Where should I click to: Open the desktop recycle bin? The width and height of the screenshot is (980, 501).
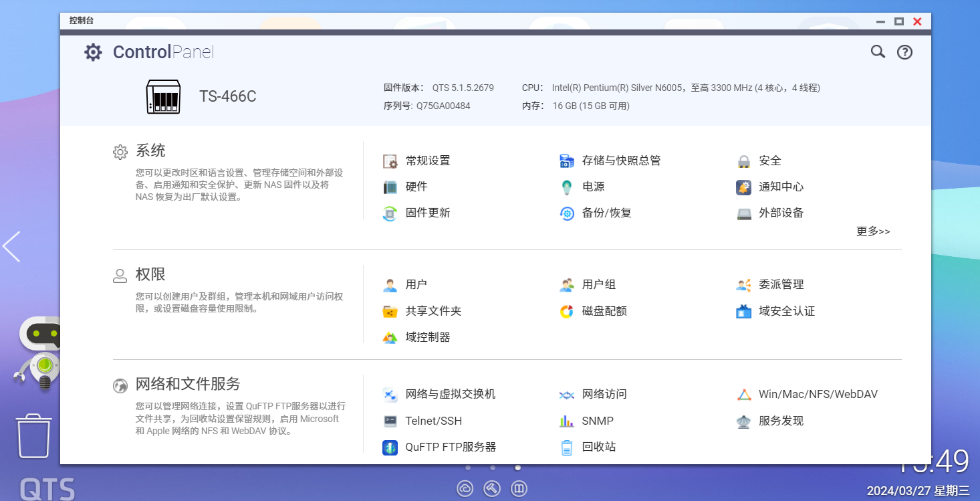coord(33,436)
